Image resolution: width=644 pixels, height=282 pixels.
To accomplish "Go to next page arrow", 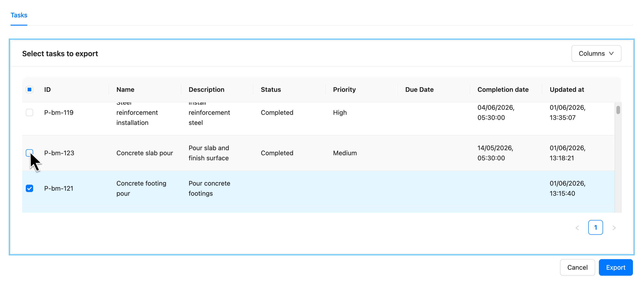I will (x=614, y=228).
